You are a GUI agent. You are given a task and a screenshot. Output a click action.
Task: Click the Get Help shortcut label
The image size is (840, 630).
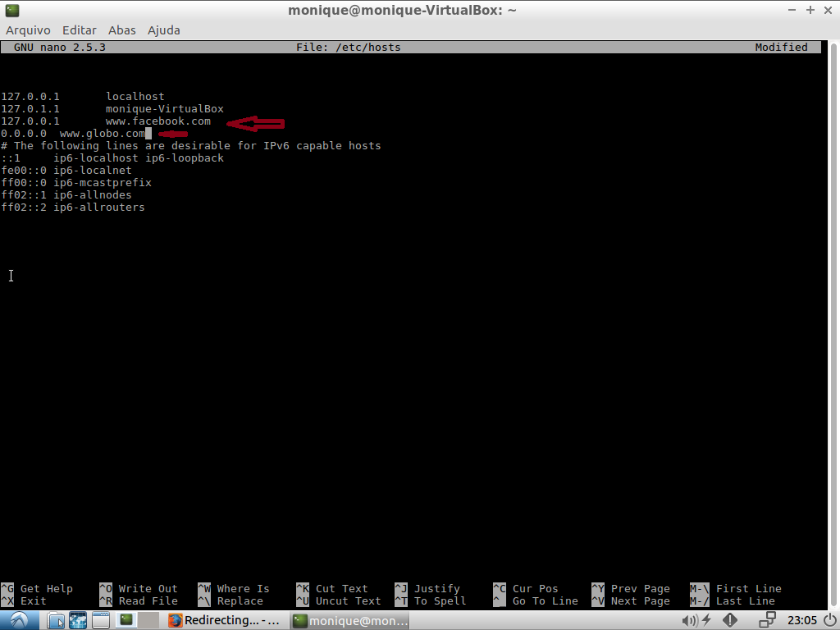46,589
